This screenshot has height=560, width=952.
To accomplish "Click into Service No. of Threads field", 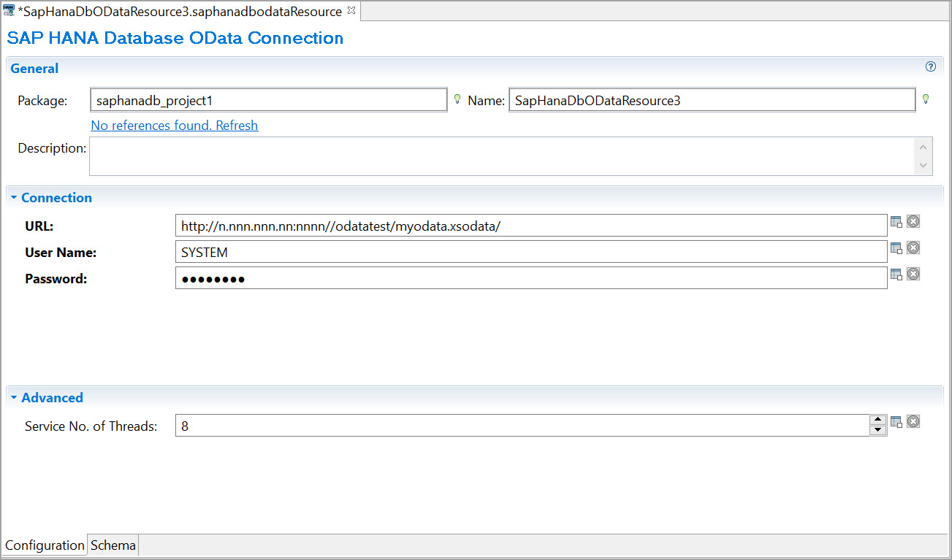I will click(x=522, y=426).
